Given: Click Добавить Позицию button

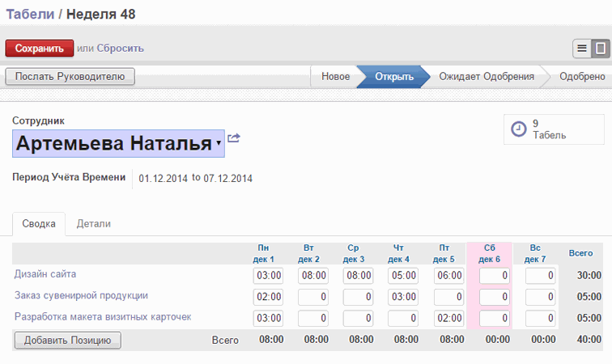Looking at the screenshot, I should pos(68,341).
